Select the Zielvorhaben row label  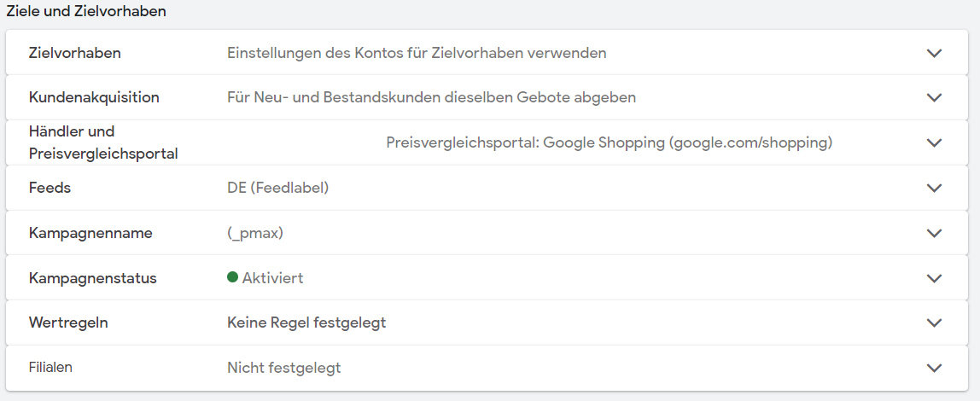[75, 53]
